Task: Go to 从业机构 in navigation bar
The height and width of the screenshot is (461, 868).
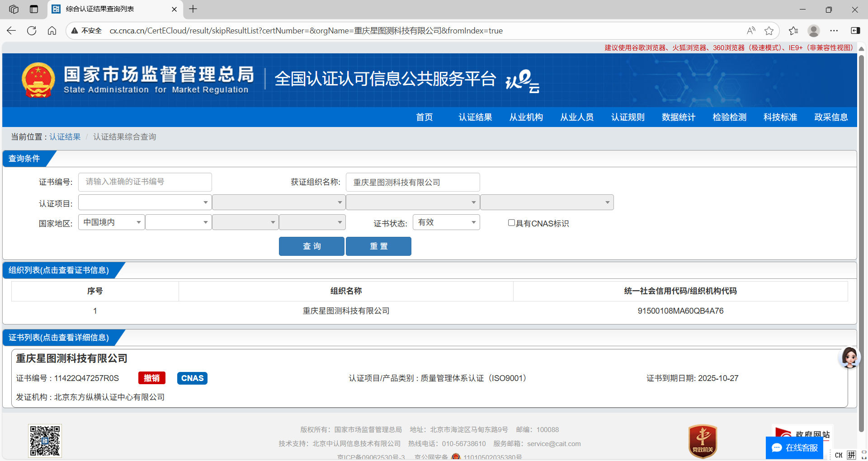Action: (526, 117)
